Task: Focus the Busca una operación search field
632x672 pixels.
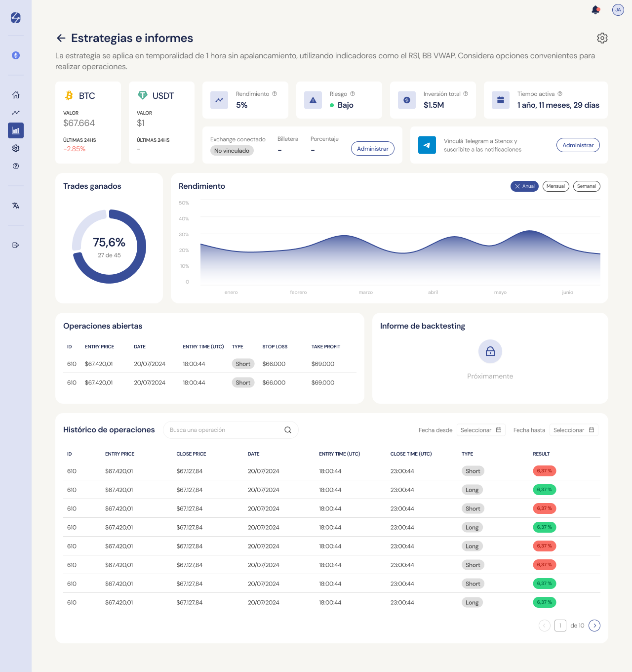Action: [x=231, y=430]
